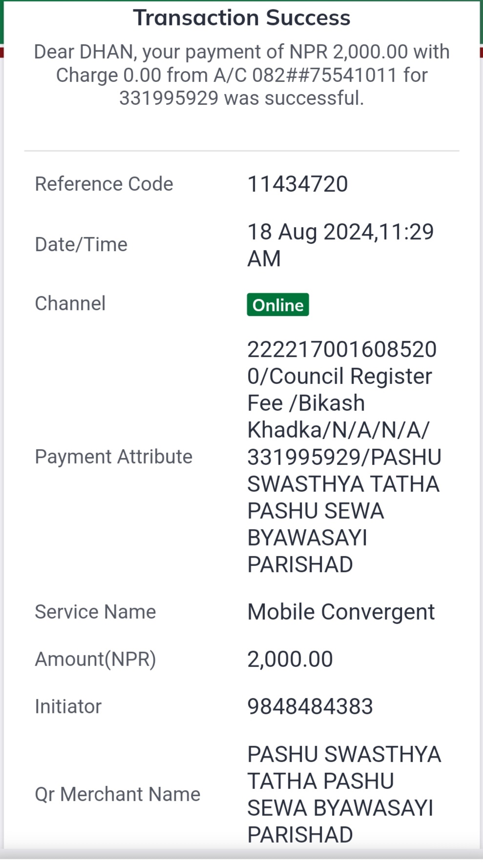
Task: Tap the amount value 2,000.00
Action: tap(290, 659)
